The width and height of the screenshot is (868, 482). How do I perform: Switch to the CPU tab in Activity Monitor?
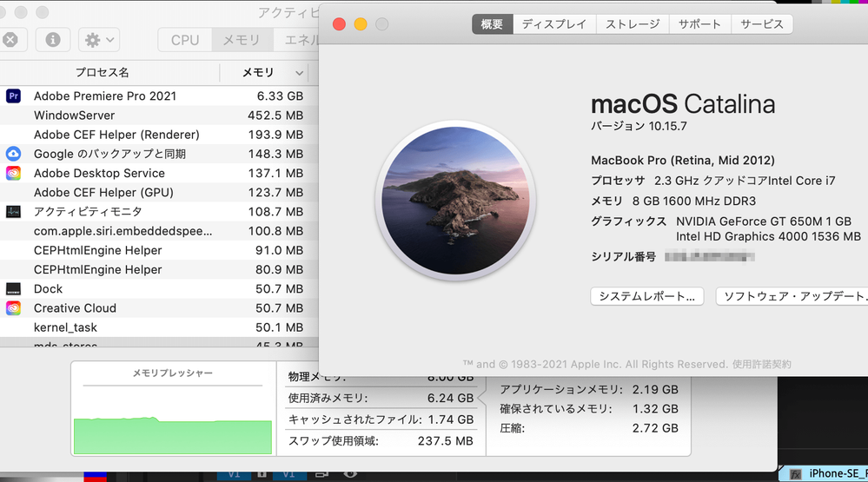coord(185,40)
